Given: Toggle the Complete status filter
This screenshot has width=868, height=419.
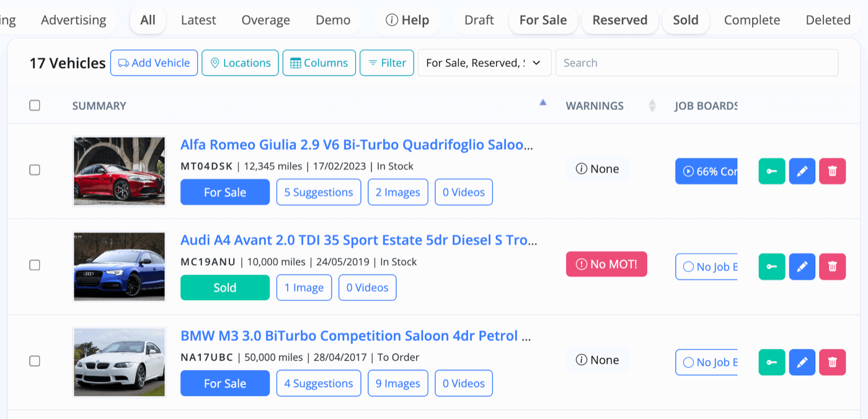Looking at the screenshot, I should [x=752, y=20].
